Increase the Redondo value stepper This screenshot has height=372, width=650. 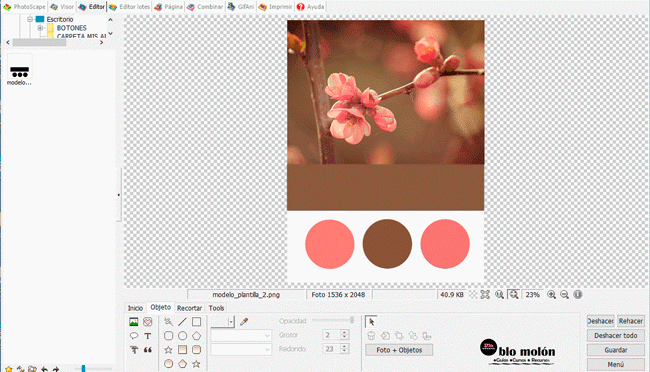pyautogui.click(x=344, y=346)
